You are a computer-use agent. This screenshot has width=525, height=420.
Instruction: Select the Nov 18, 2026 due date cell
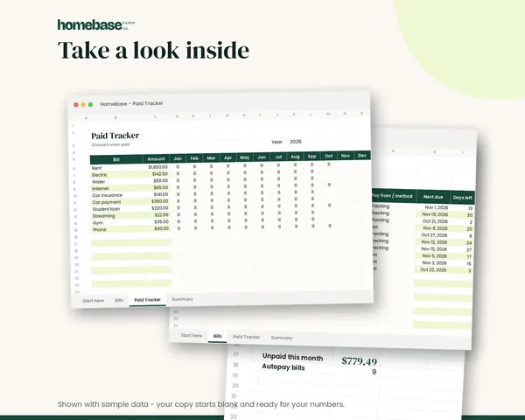point(432,214)
